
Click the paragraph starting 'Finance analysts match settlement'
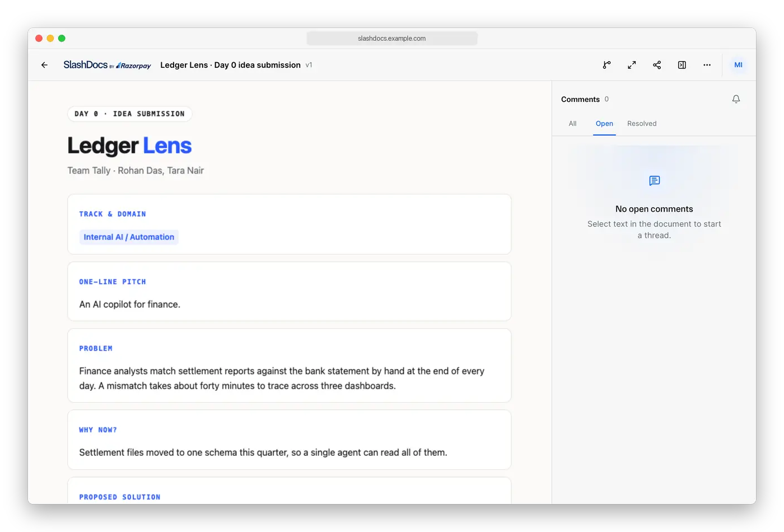coord(282,379)
